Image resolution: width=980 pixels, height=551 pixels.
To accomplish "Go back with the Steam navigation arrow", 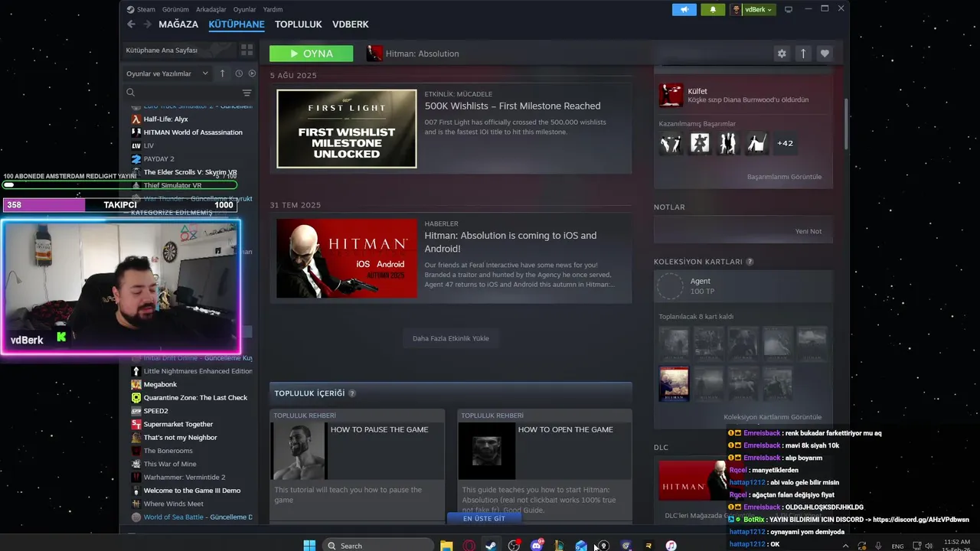I will 131,24.
